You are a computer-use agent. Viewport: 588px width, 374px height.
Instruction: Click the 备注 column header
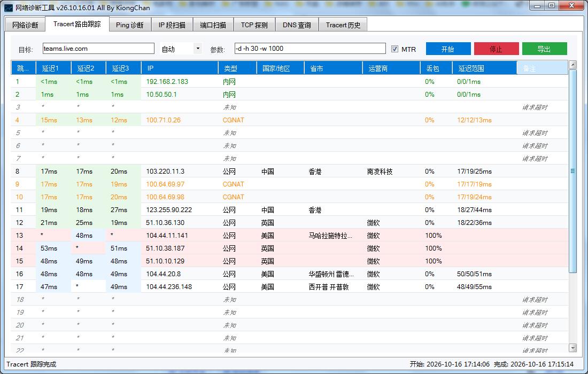pyautogui.click(x=542, y=68)
